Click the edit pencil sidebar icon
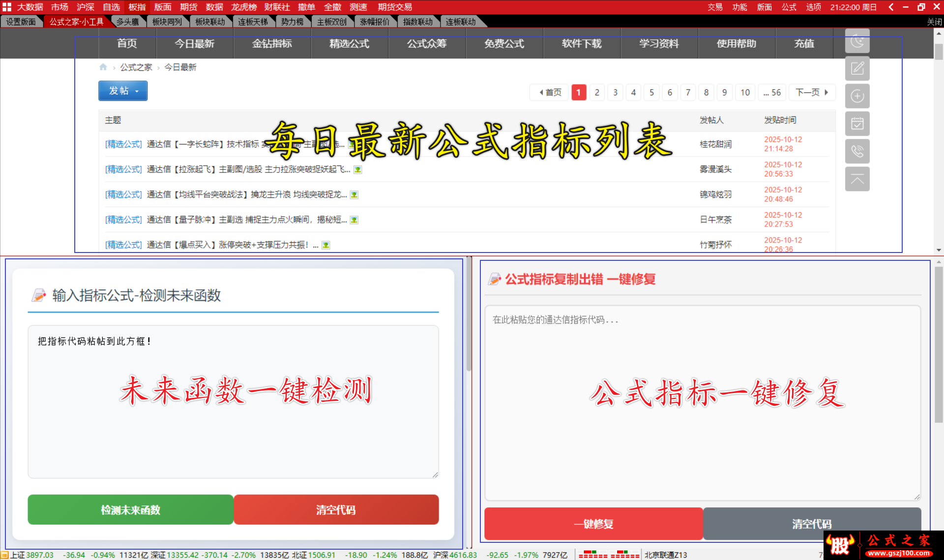This screenshot has width=944, height=560. [x=857, y=68]
